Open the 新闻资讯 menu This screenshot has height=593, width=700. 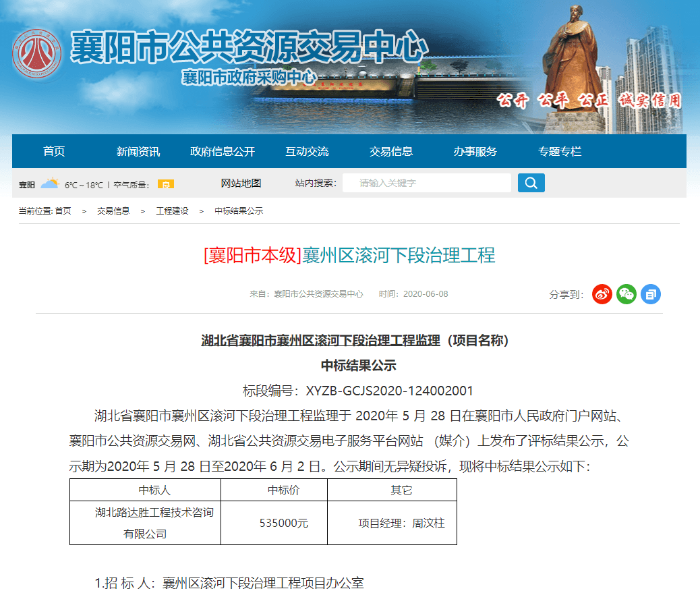[x=138, y=151]
